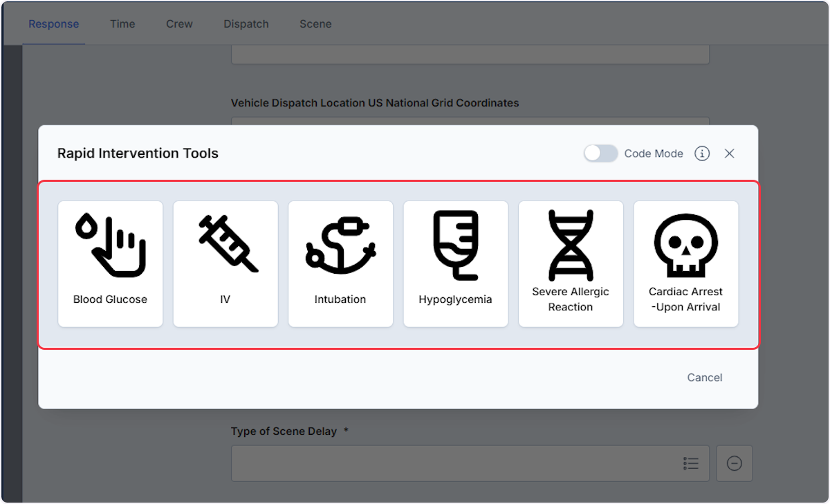Viewport: 830px width, 504px height.
Task: Open the Crew tab
Action: [179, 24]
